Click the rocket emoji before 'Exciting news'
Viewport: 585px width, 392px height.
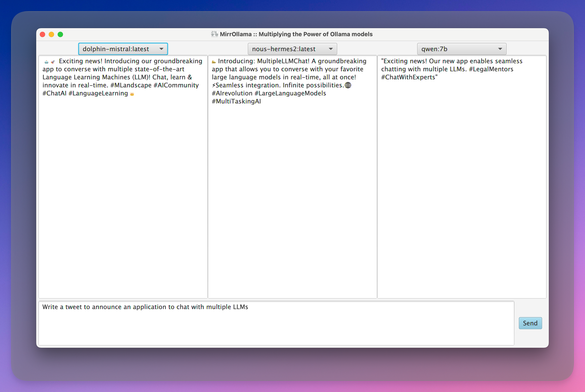point(53,62)
